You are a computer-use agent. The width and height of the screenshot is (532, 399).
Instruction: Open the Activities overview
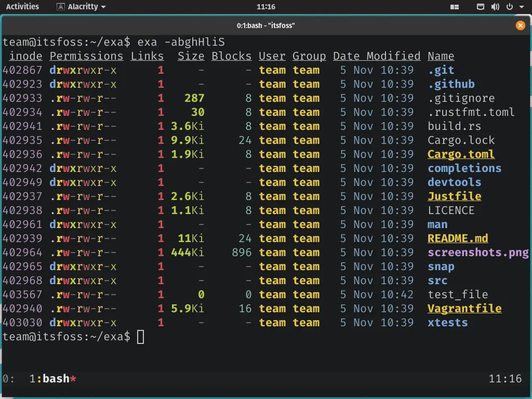click(22, 7)
